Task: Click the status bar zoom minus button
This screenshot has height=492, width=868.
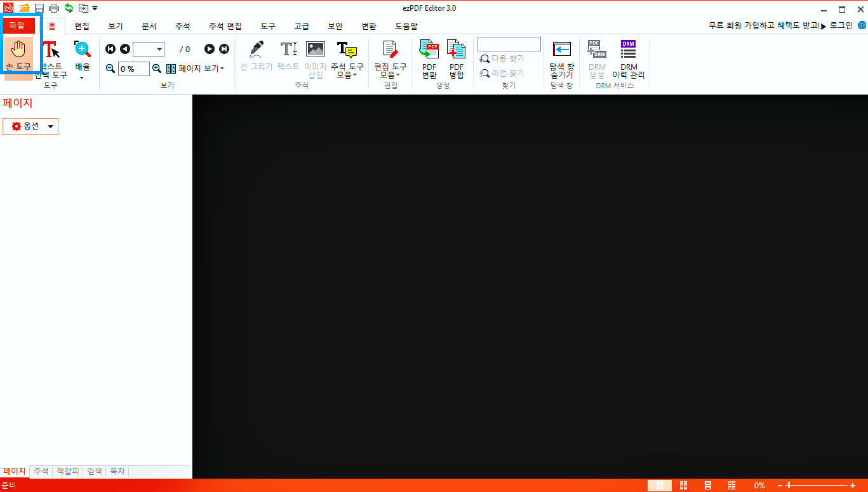Action: pyautogui.click(x=781, y=486)
